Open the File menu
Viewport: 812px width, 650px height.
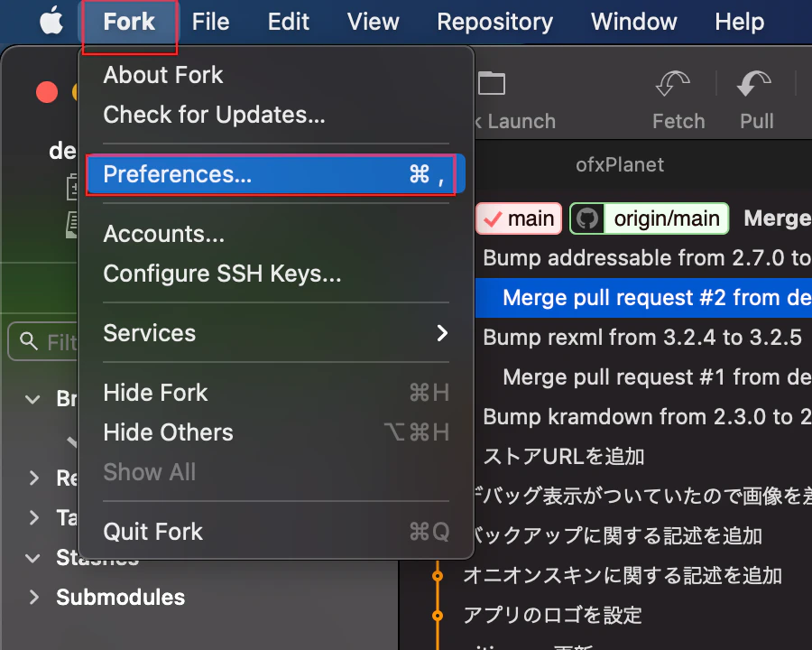click(x=210, y=22)
